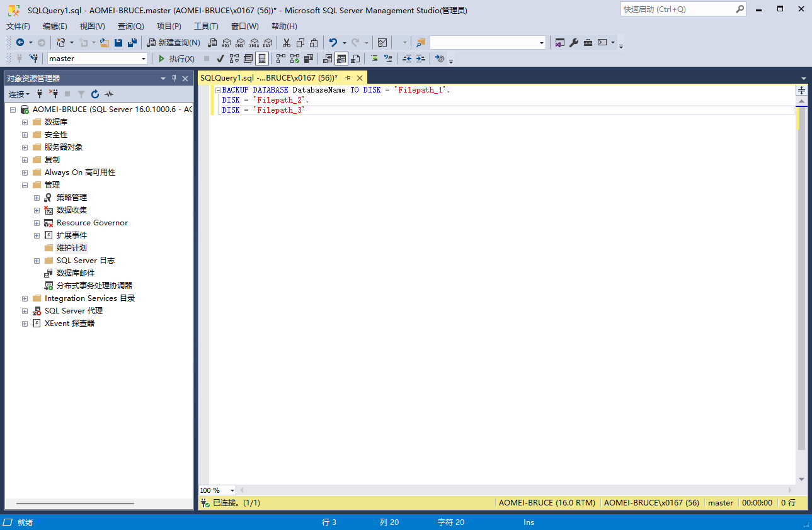Expand the 数据库 tree node

[25, 122]
